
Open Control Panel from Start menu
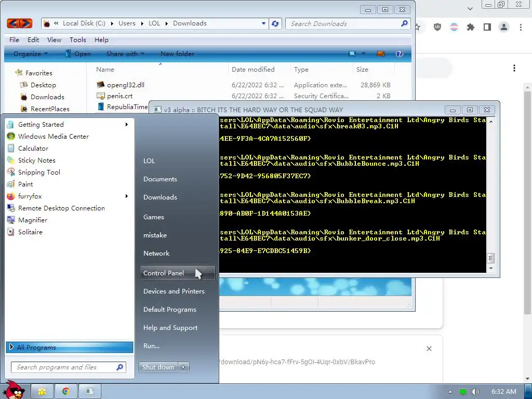coord(178,273)
